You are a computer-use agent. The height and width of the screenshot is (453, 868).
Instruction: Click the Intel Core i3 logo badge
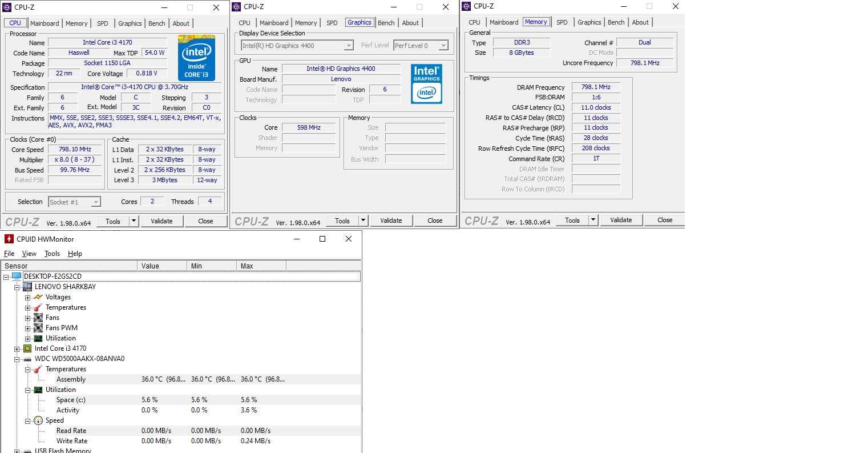tap(196, 58)
